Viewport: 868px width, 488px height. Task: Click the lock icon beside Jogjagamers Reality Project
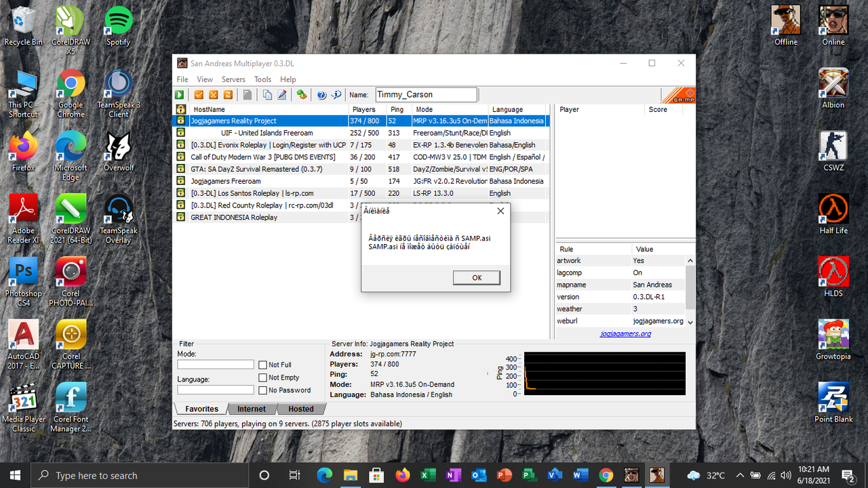tap(181, 121)
